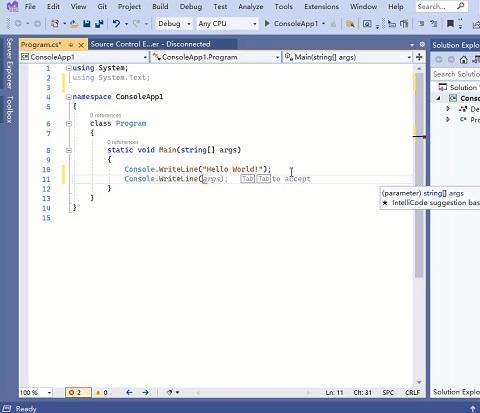Open the ConsoleApp1.Program type dropdown
Viewport: 480px width, 413px height.
point(216,57)
